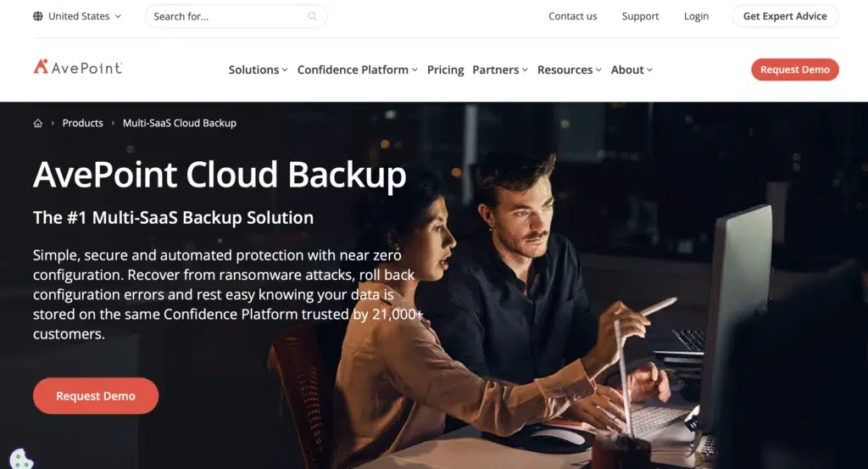The width and height of the screenshot is (868, 469).
Task: Click the globe region icon
Action: pyautogui.click(x=37, y=16)
